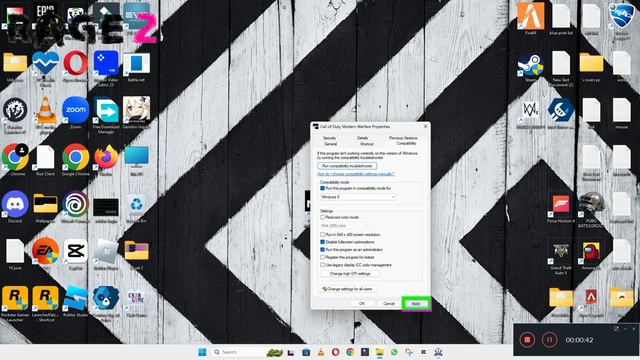Close the Call of Duty Properties dialog
640x360 pixels.
pos(425,127)
